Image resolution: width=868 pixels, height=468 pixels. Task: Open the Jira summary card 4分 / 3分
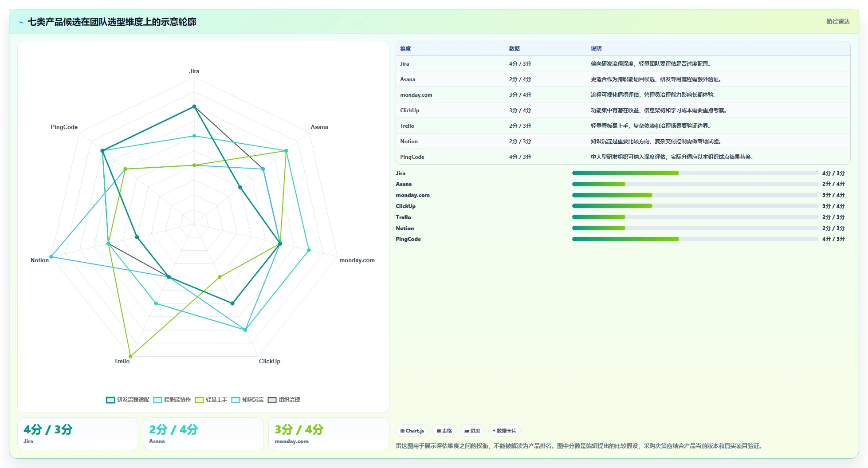pyautogui.click(x=78, y=434)
